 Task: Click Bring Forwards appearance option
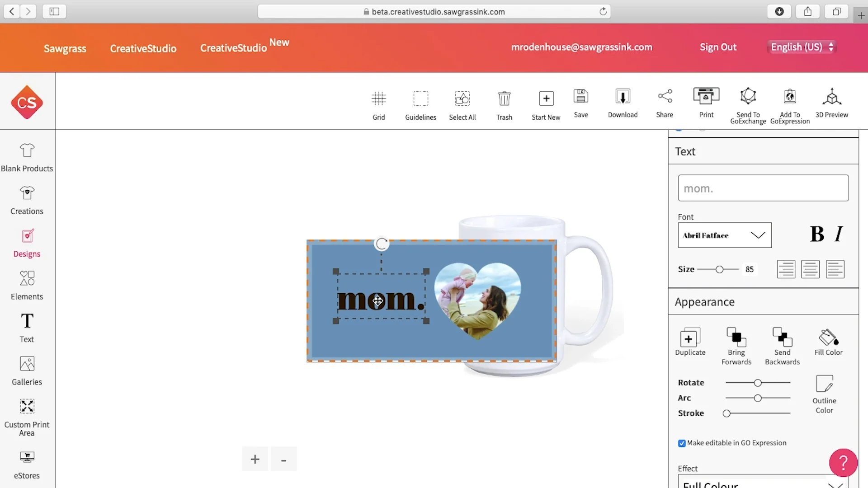point(736,346)
